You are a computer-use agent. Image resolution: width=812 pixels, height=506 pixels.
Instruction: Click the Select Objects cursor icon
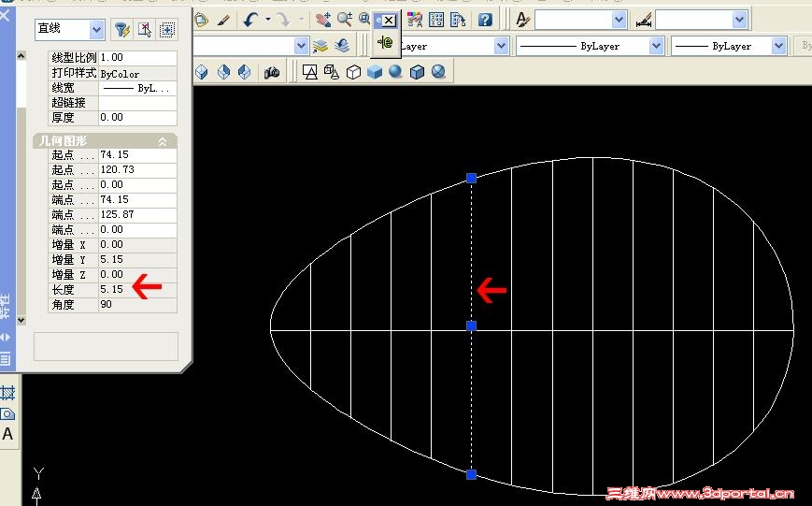pyautogui.click(x=145, y=30)
